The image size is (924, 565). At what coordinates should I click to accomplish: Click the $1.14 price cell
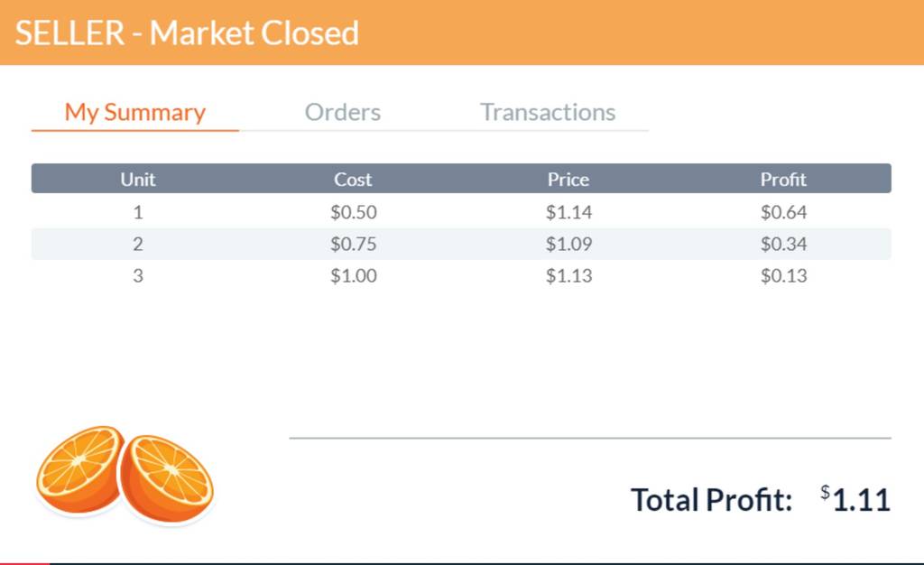(568, 212)
